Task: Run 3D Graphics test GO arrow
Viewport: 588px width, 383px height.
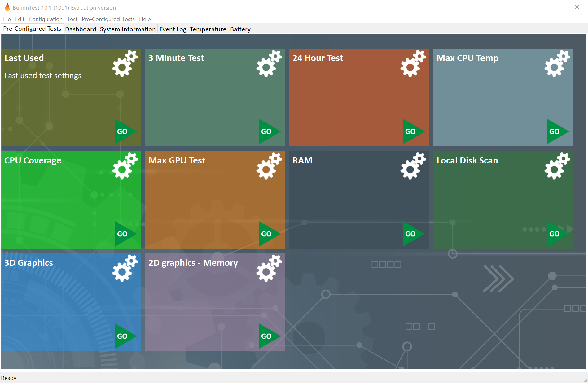Action: pyautogui.click(x=125, y=336)
